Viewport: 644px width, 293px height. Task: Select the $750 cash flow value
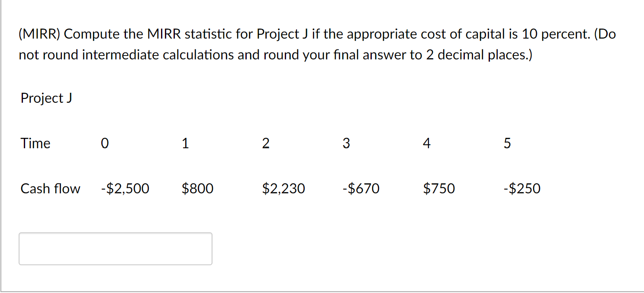[x=439, y=189]
